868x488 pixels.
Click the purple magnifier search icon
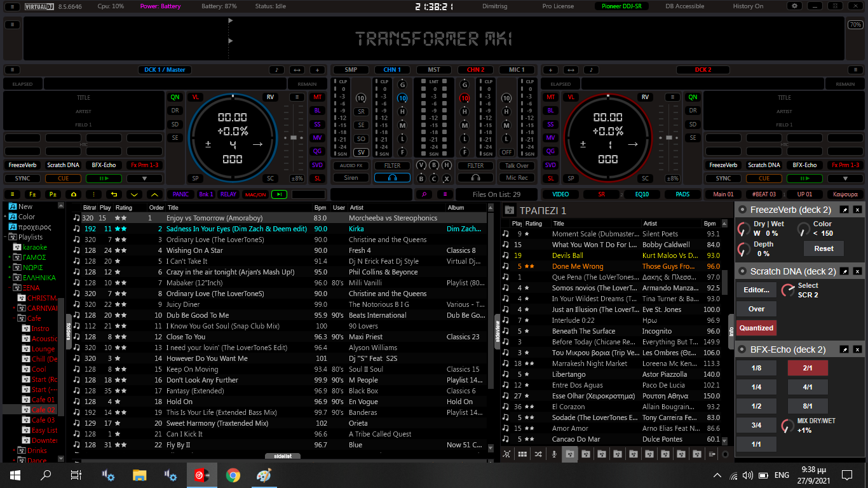click(424, 194)
